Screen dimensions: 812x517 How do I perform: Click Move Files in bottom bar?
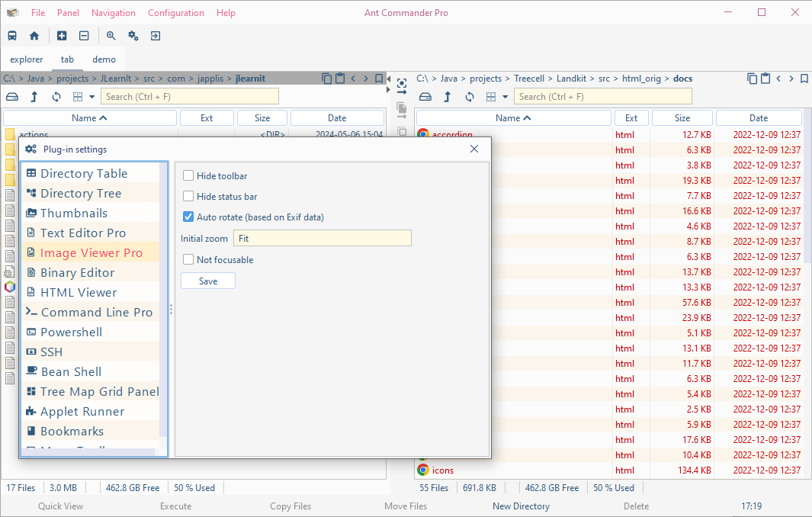pos(406,506)
